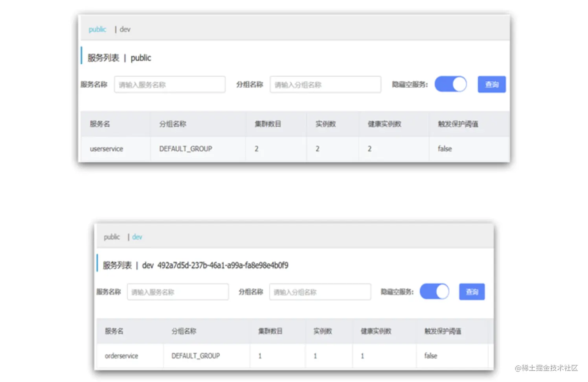This screenshot has height=382, width=588.
Task: Select the public namespace tab in the lower dev panel
Action: 112,237
